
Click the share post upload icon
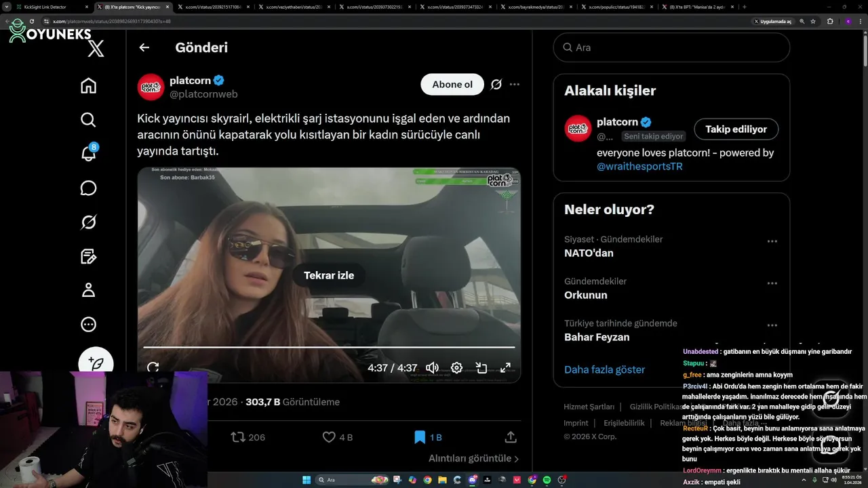coord(511,437)
